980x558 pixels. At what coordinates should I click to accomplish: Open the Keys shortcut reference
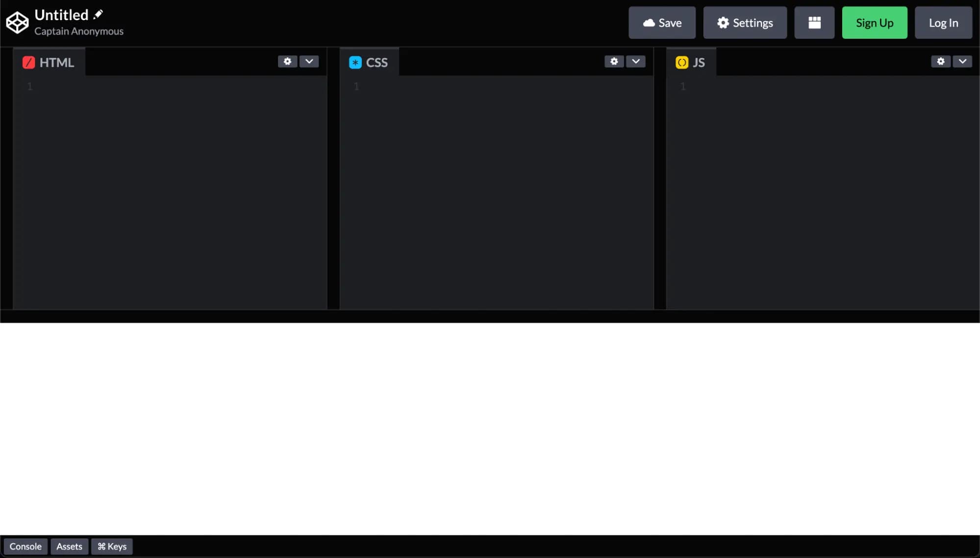(x=111, y=546)
